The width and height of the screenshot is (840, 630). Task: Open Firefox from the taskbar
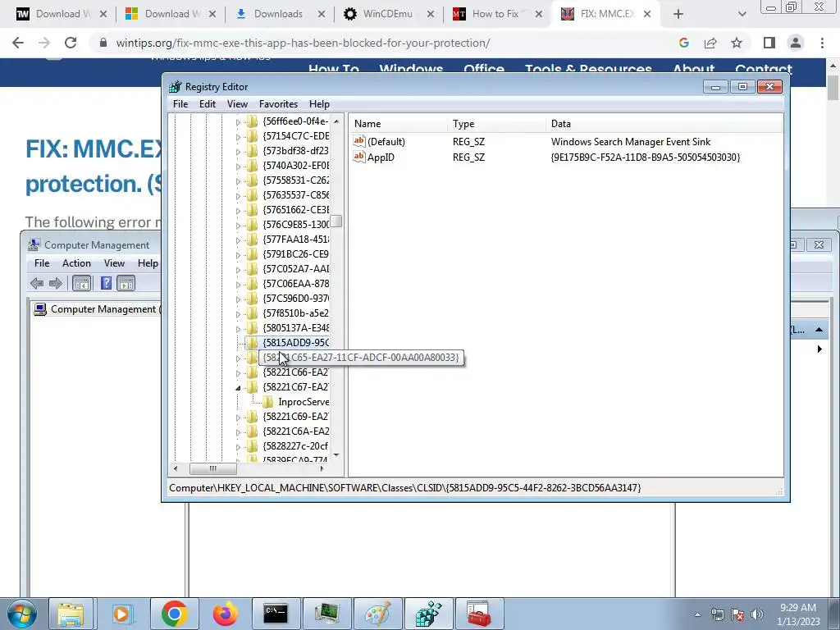225,614
